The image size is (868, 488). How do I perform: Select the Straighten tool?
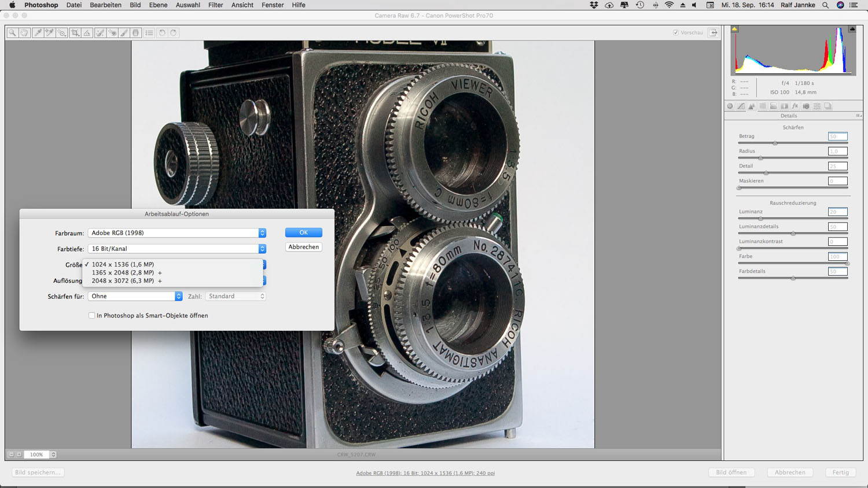point(87,33)
